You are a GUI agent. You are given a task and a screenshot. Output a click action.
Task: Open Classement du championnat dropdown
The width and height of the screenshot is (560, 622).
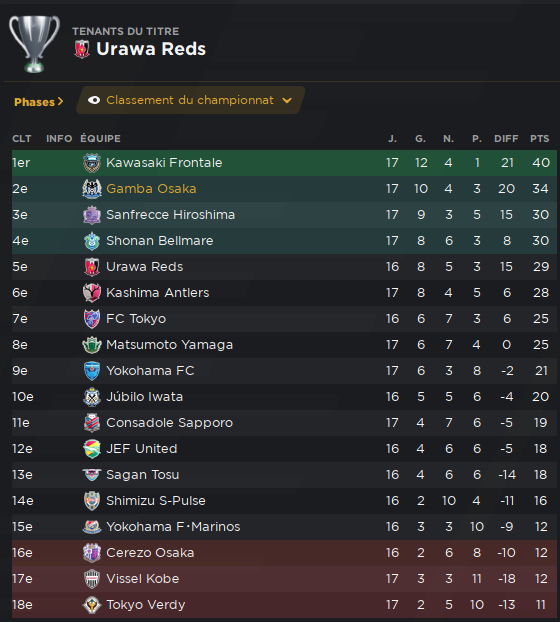[190, 100]
